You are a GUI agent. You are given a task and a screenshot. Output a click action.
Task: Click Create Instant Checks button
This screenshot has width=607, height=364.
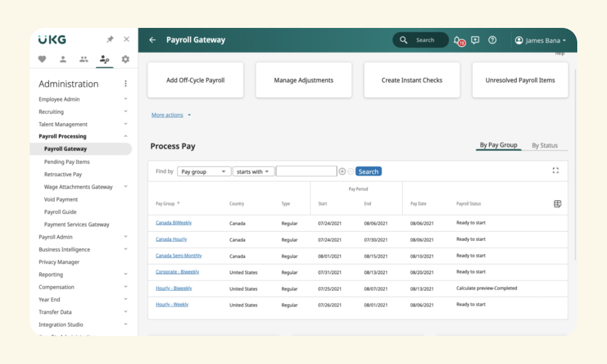412,80
